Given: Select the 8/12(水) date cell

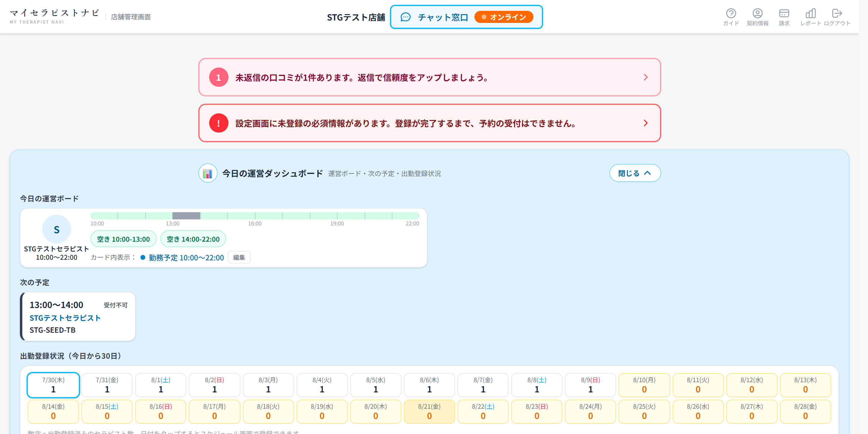Looking at the screenshot, I should (x=752, y=385).
